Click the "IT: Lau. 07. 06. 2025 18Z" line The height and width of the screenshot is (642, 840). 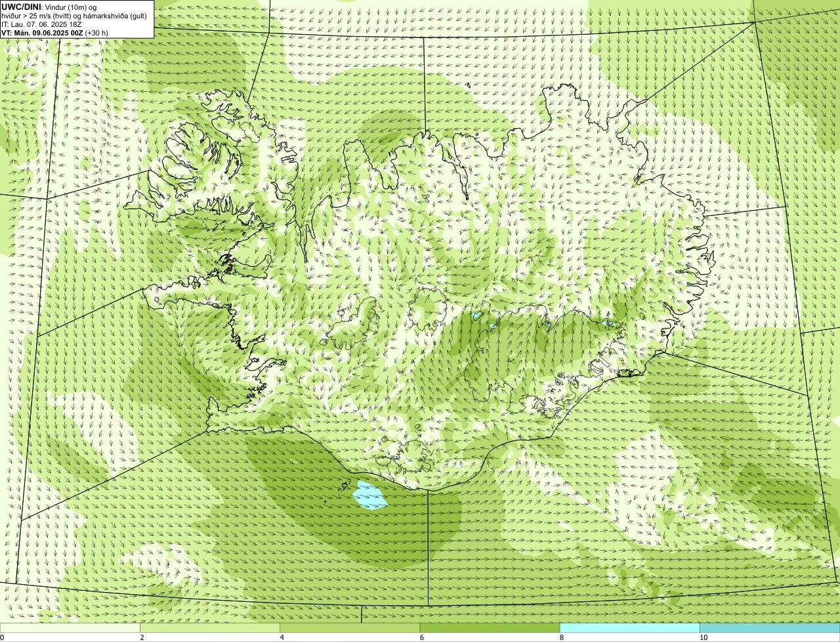(41, 24)
